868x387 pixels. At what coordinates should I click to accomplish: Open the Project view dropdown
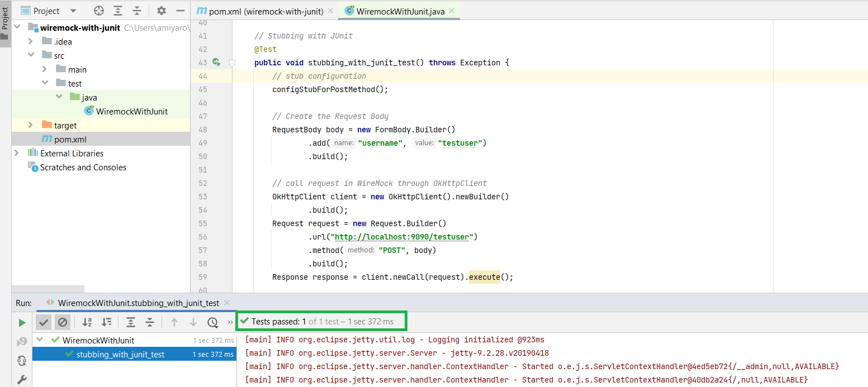pos(73,11)
